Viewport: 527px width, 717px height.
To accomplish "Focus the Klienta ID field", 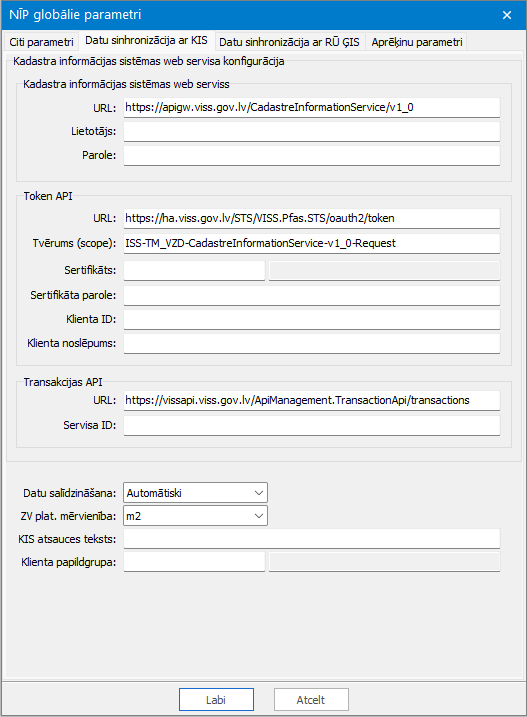I will tap(312, 319).
